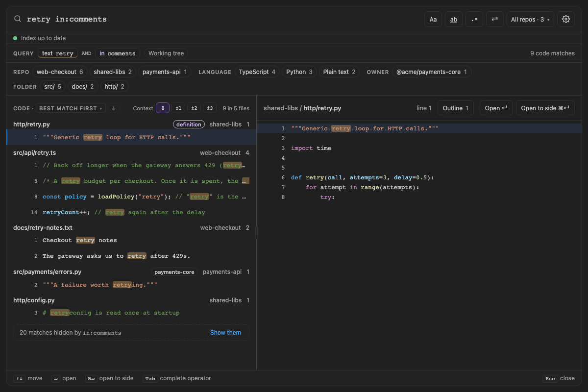
Task: Click the Outline 1 button
Action: coord(456,108)
